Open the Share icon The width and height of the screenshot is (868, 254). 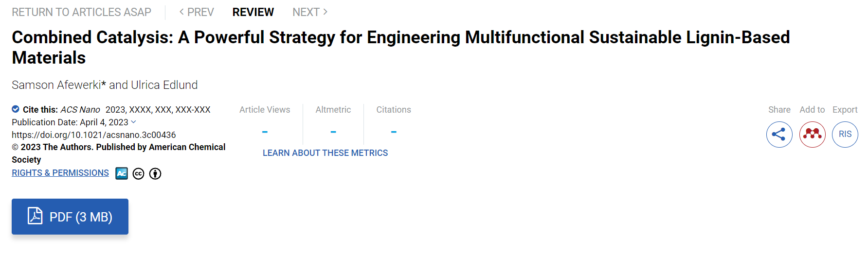779,135
